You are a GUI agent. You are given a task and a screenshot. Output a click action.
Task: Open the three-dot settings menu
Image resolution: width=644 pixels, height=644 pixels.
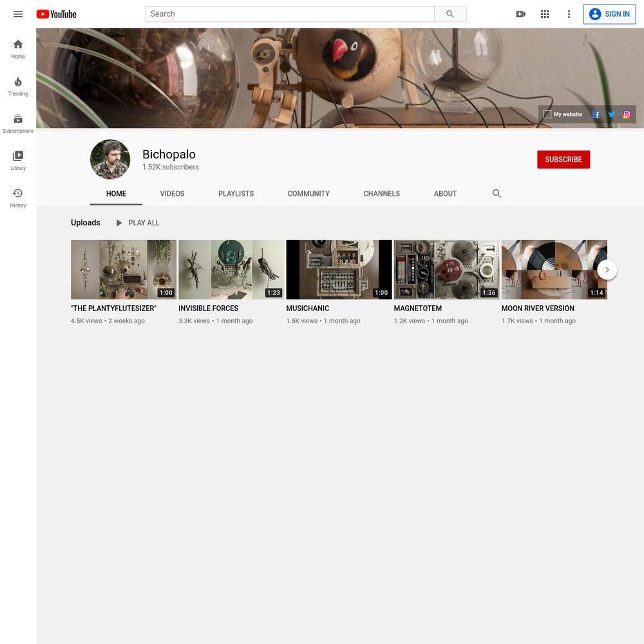tap(569, 14)
